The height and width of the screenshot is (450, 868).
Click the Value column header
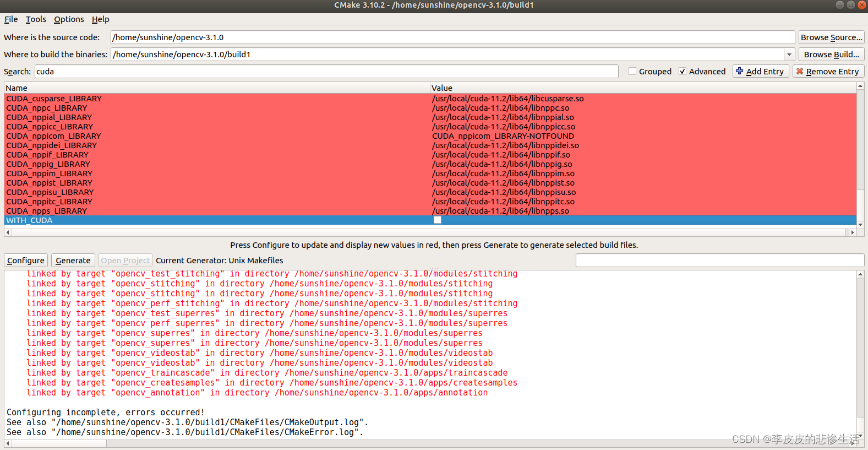[643, 88]
